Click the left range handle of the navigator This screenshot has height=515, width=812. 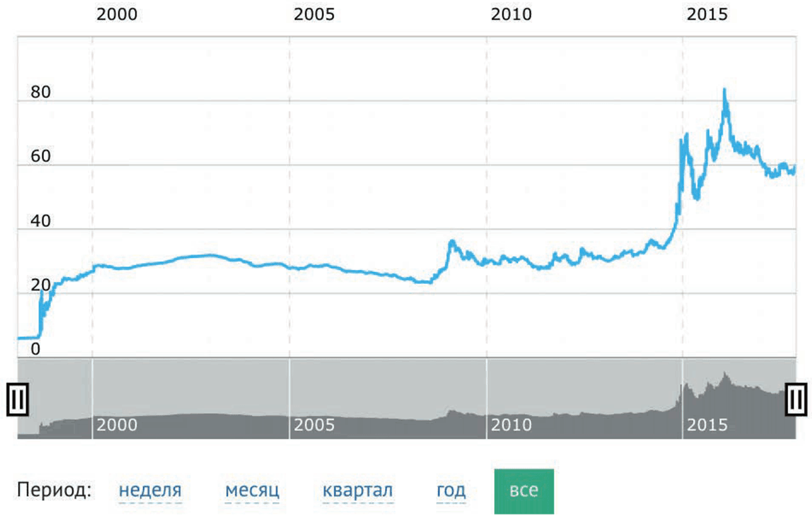(17, 398)
